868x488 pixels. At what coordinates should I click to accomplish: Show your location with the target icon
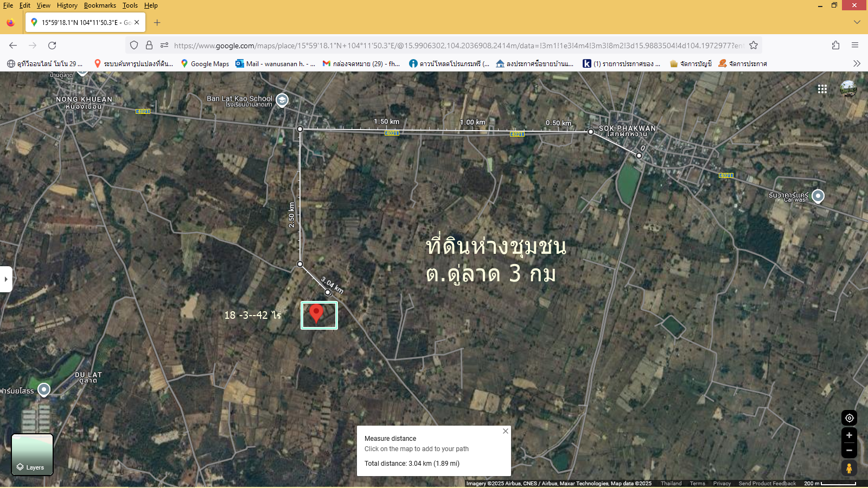(850, 418)
